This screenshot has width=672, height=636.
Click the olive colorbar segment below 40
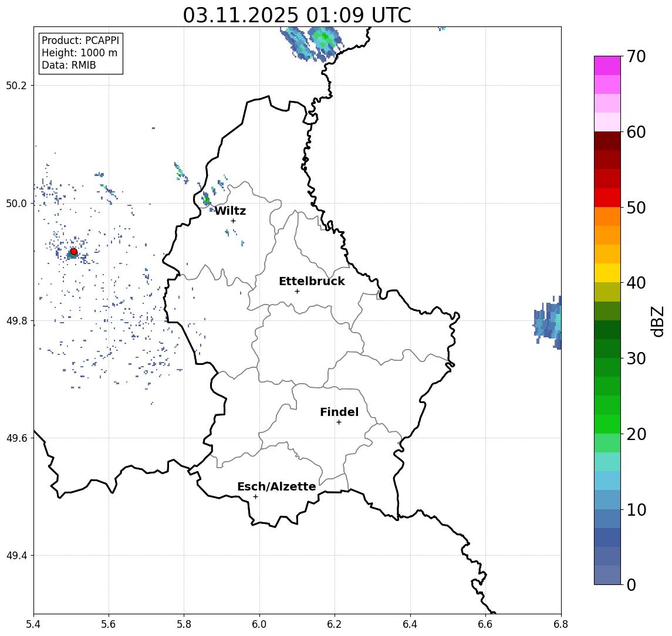(607, 292)
